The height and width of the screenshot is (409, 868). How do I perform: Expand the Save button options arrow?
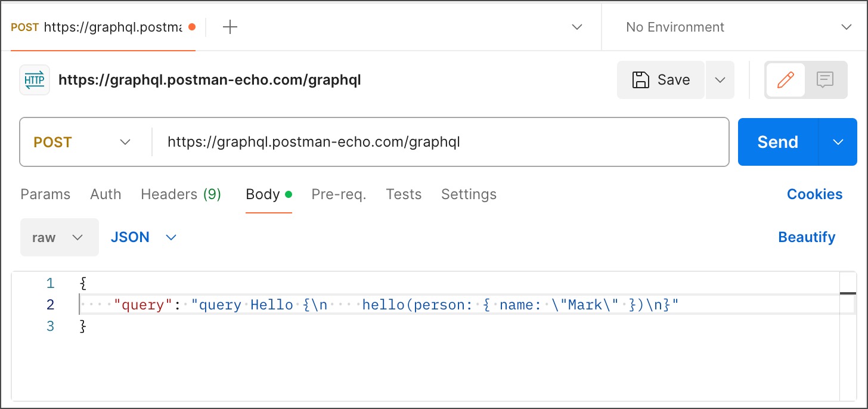tap(720, 79)
